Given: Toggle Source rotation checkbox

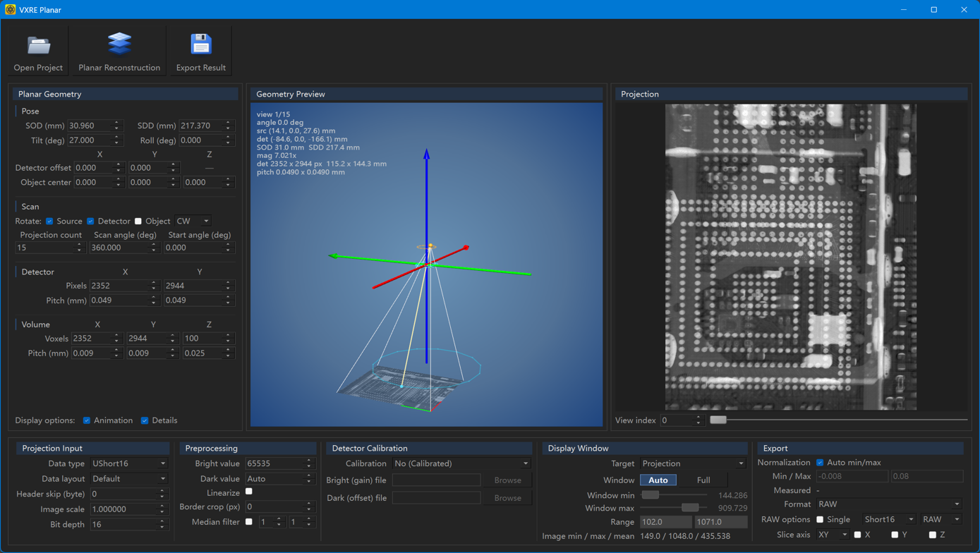Looking at the screenshot, I should pos(49,221).
